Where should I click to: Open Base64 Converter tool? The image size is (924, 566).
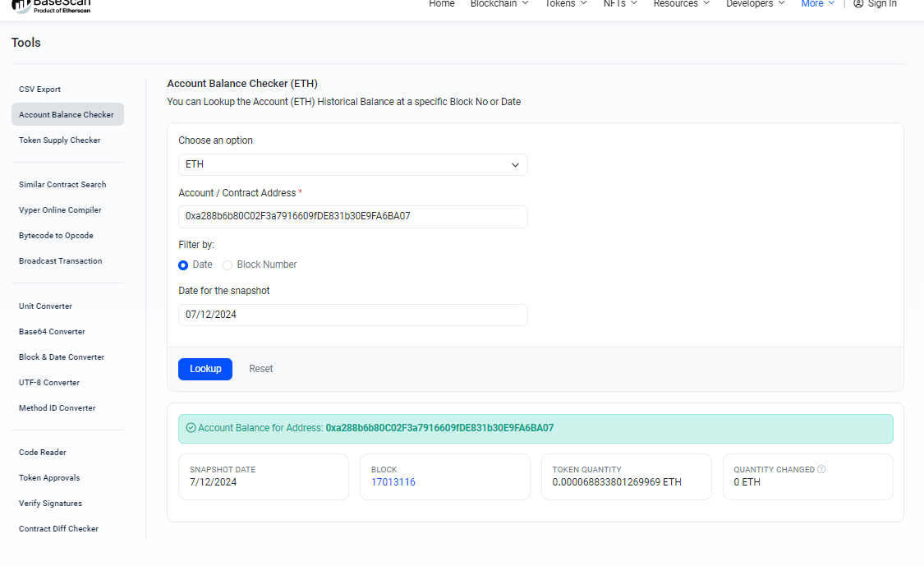click(x=52, y=331)
